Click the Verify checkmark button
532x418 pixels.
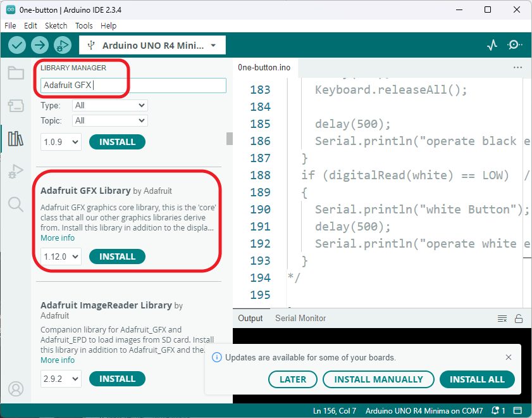pyautogui.click(x=17, y=45)
